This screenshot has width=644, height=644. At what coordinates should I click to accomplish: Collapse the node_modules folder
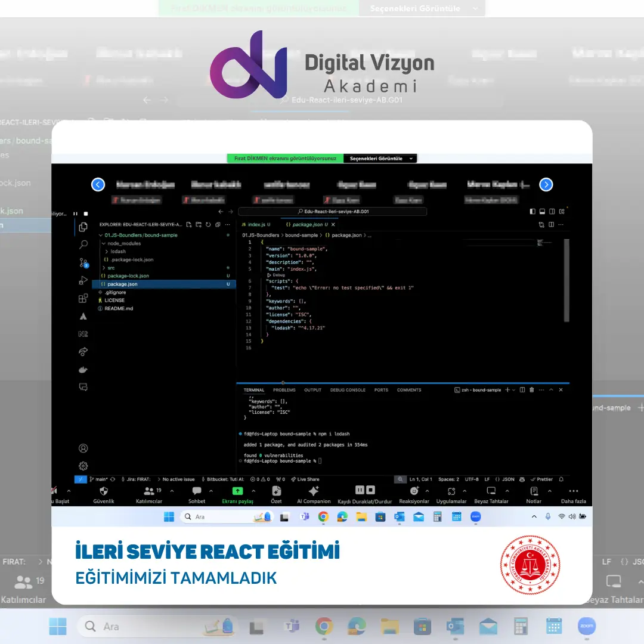[104, 243]
